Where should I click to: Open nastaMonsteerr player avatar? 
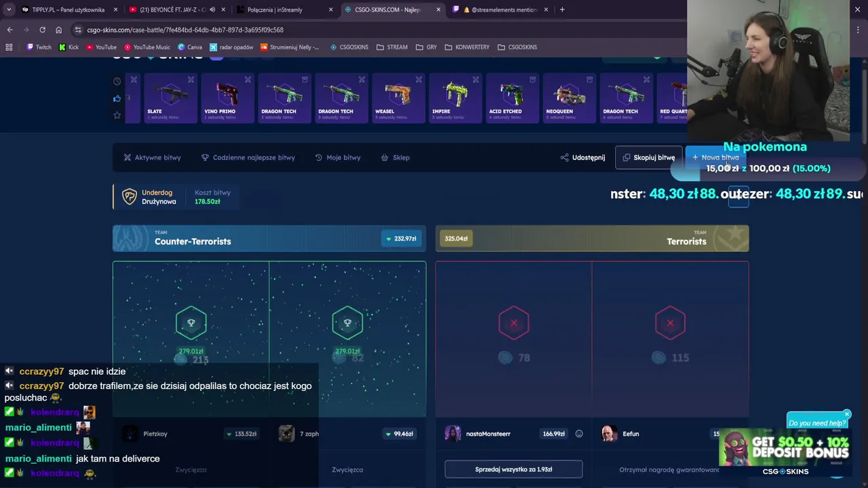[452, 434]
